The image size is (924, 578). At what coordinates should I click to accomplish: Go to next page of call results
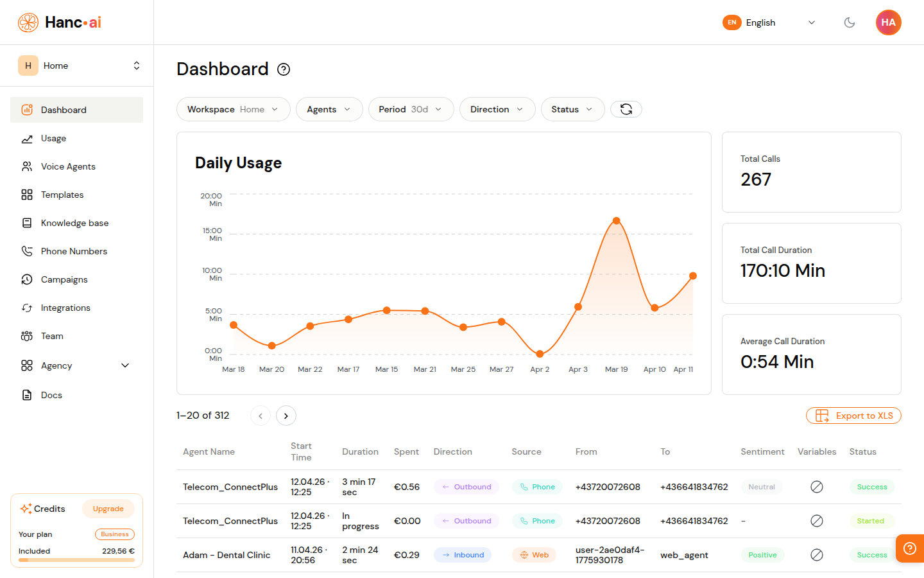coord(286,416)
